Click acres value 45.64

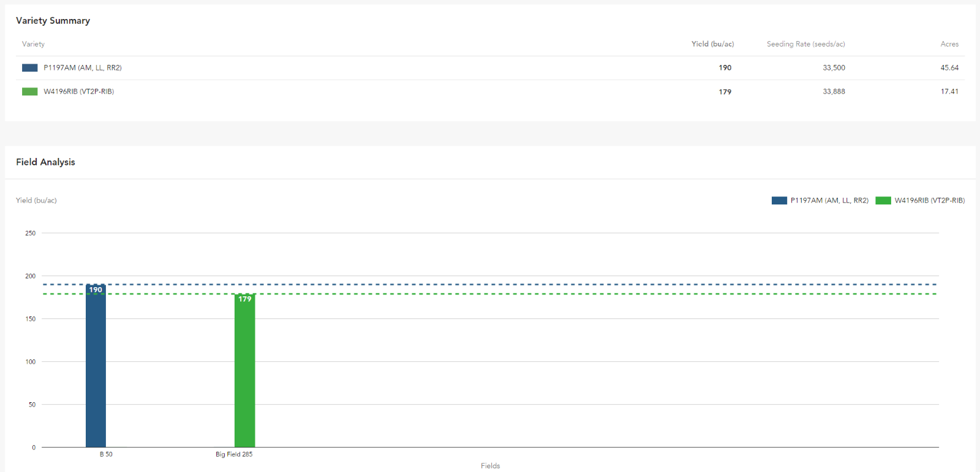point(949,68)
